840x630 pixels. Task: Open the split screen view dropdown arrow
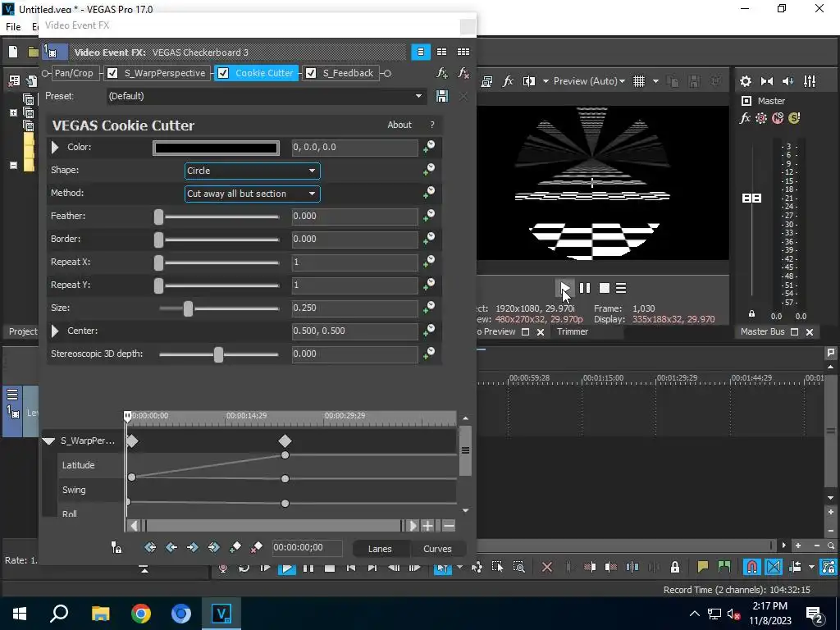tap(546, 81)
